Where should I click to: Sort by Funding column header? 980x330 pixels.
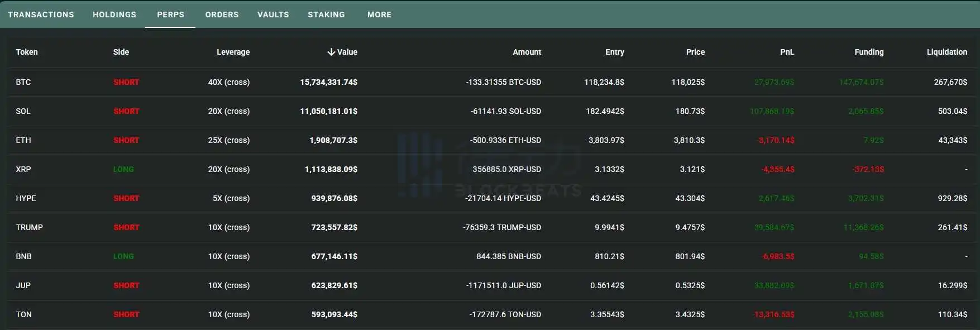pos(869,52)
